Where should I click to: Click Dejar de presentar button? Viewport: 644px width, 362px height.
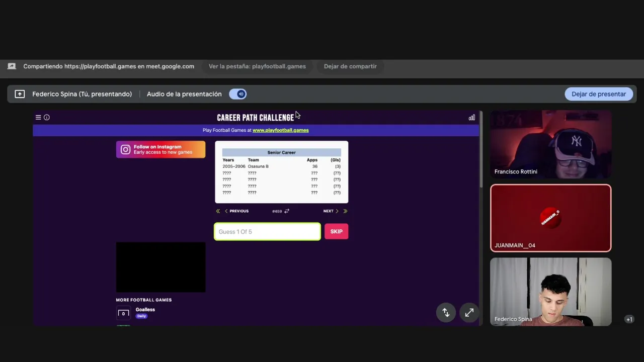point(598,94)
